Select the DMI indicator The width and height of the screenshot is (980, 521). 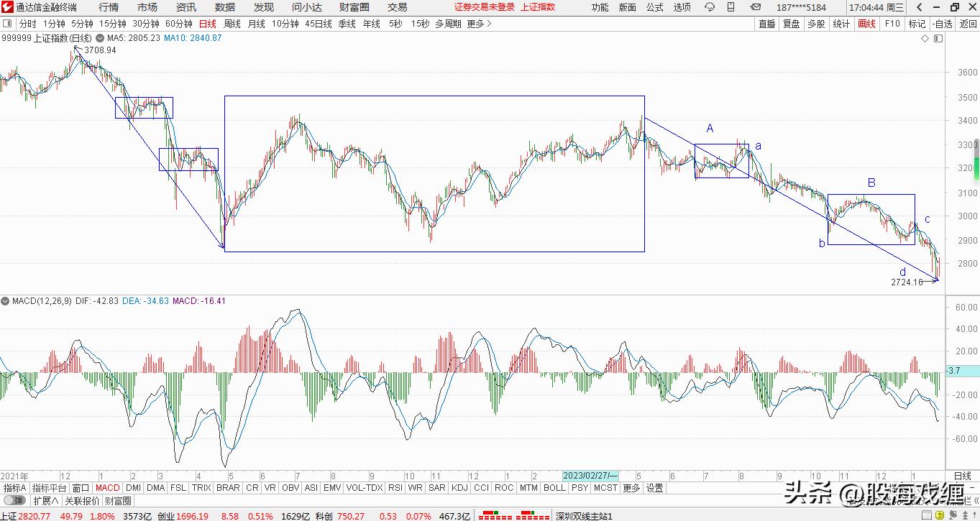pos(134,488)
